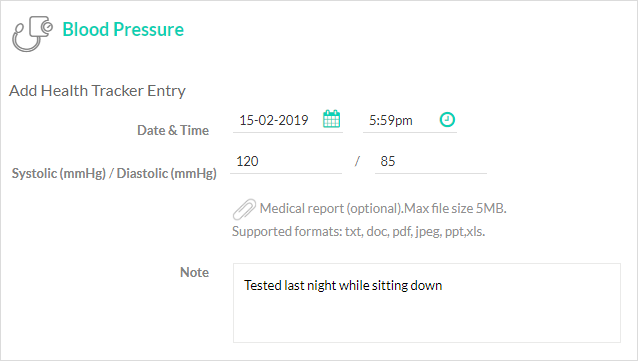Click the Date & Time label
Screen dimensions: 638x361
(x=173, y=130)
